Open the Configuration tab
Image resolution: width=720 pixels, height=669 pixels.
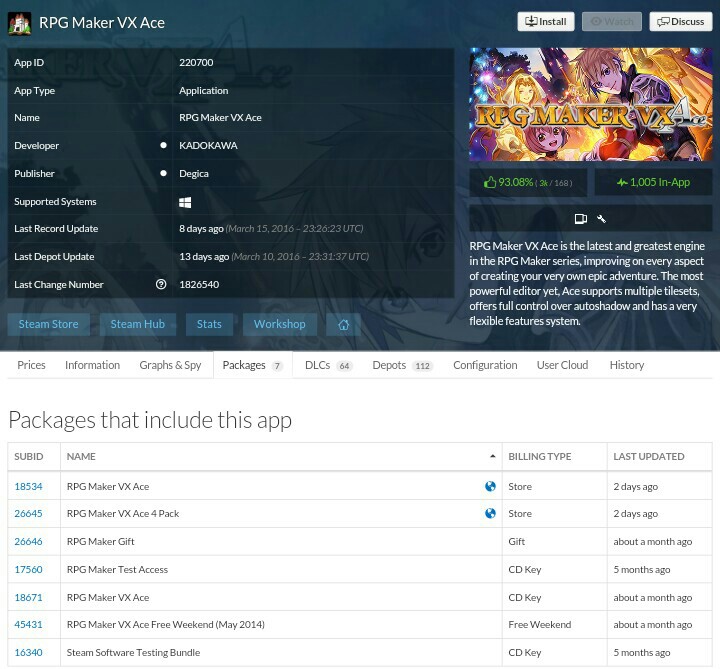(485, 365)
